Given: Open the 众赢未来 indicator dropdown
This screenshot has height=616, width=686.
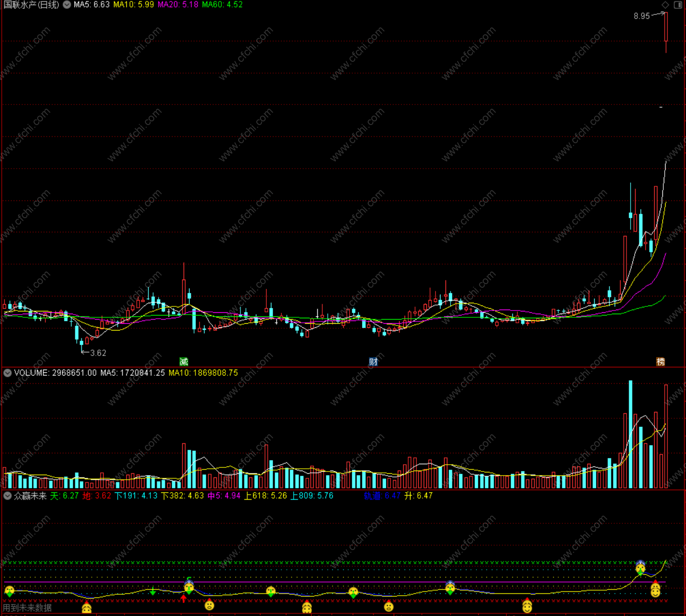Looking at the screenshot, I should coord(7,496).
